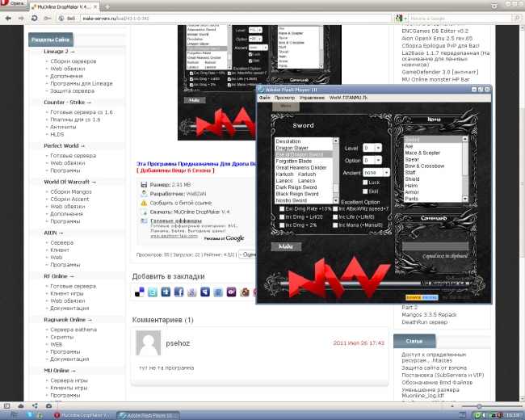Click the Opera address bar
This screenshot has height=420, width=525.
236,19
